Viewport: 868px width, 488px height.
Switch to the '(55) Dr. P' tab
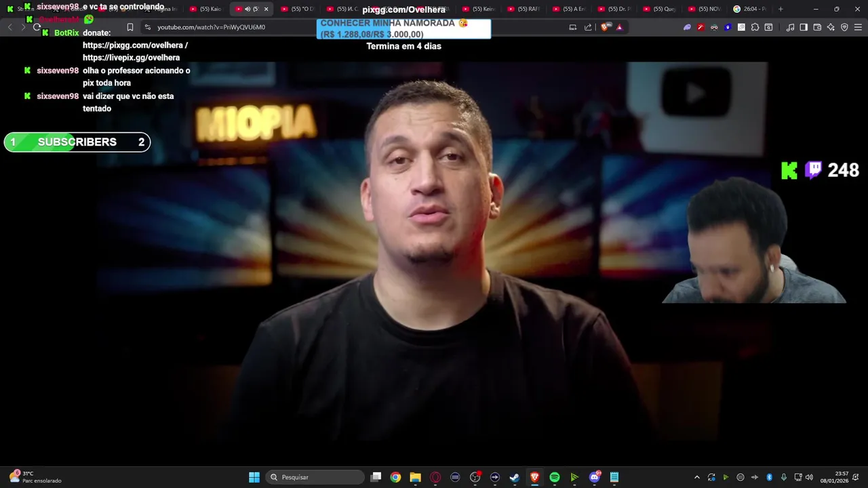click(615, 9)
